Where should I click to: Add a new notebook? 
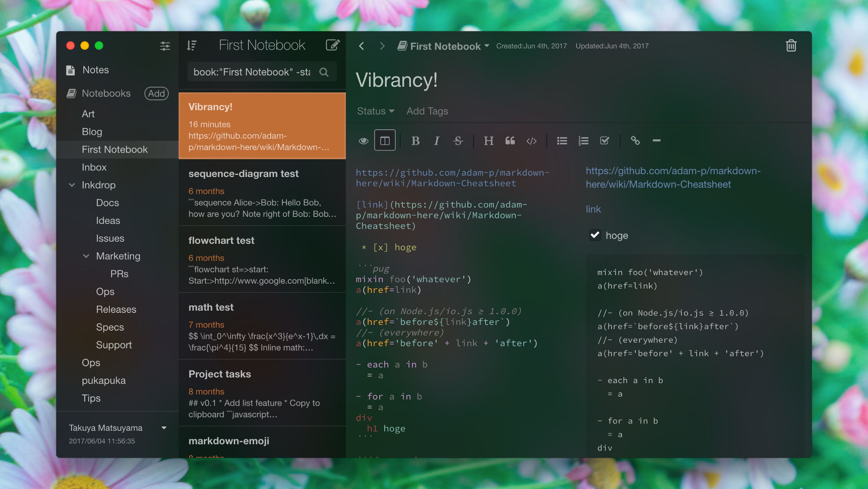pos(156,93)
